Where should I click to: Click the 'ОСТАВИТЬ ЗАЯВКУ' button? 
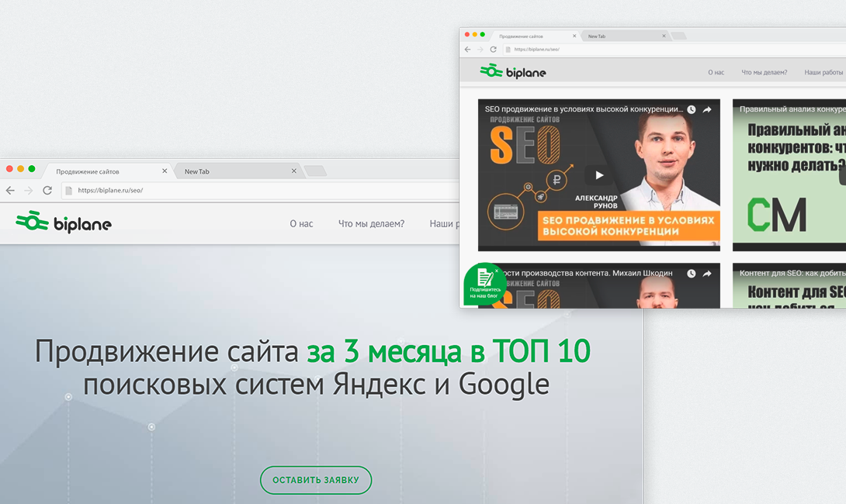(x=316, y=480)
